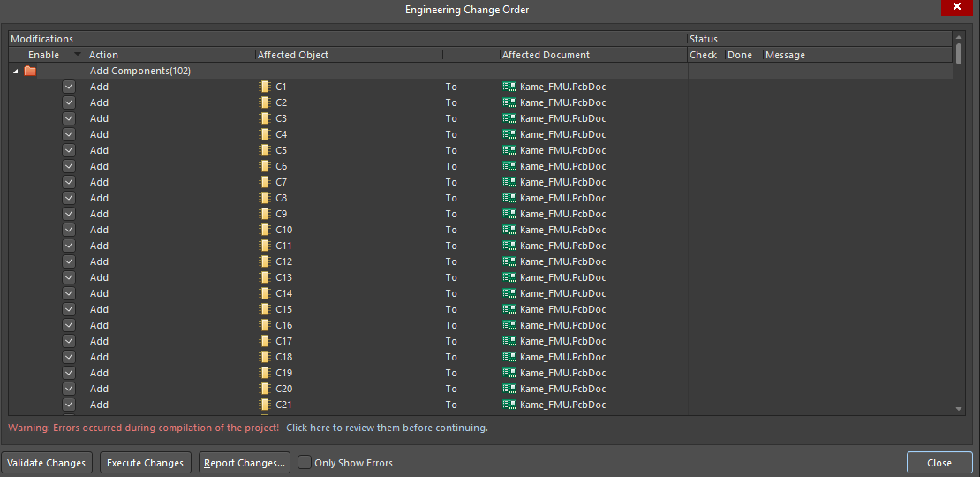Select the C3 component icon
The height and width of the screenshot is (477, 980).
click(265, 118)
